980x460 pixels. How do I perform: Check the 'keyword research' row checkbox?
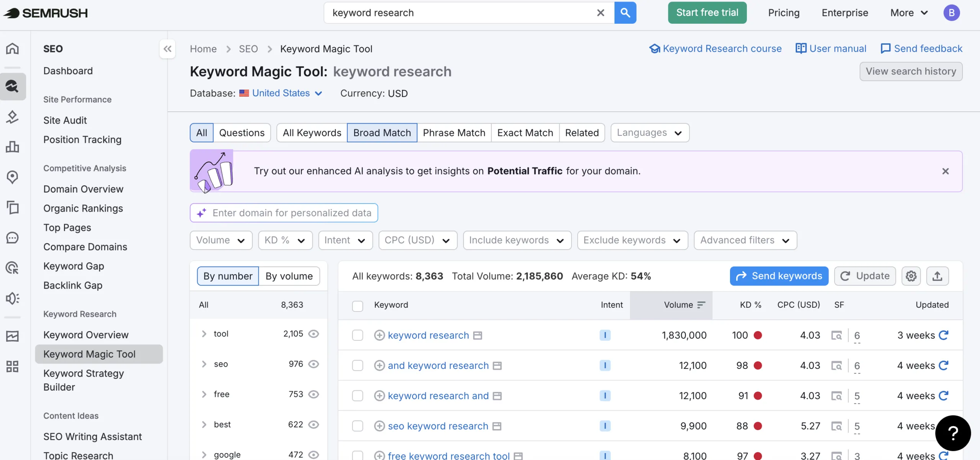[357, 335]
